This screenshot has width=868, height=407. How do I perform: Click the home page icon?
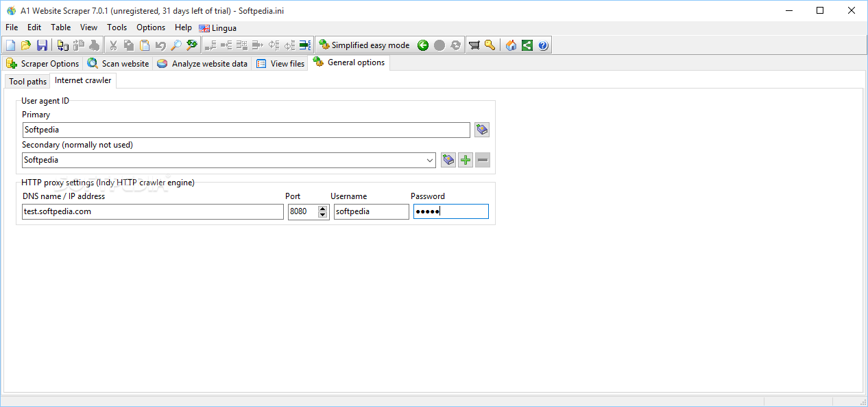511,45
